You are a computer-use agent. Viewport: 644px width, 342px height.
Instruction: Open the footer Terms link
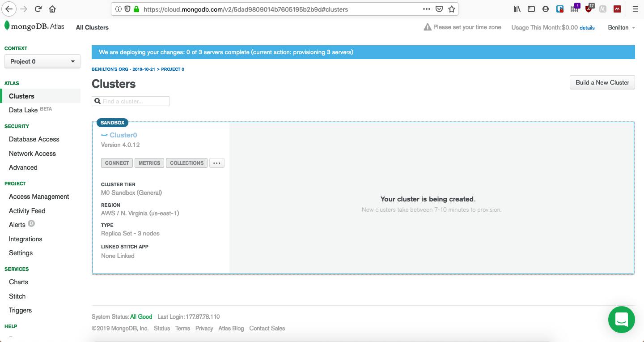click(182, 328)
